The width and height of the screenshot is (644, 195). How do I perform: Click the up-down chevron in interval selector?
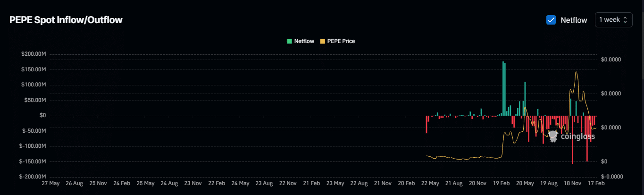coord(626,20)
